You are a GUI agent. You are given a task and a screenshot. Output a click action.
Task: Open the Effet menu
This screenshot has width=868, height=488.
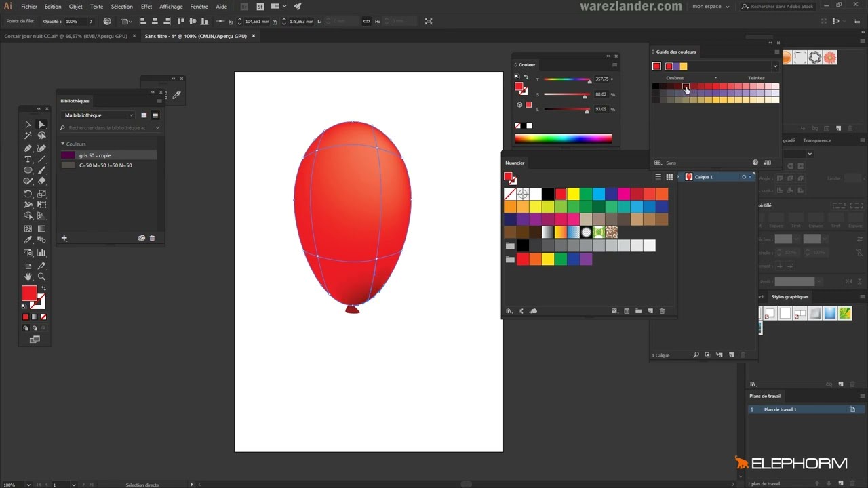(x=146, y=6)
